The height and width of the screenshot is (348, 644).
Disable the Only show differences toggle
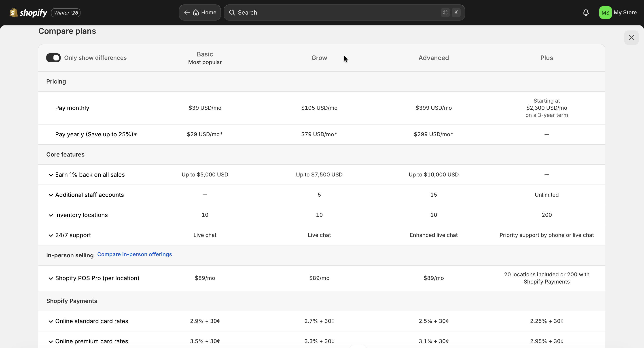53,58
